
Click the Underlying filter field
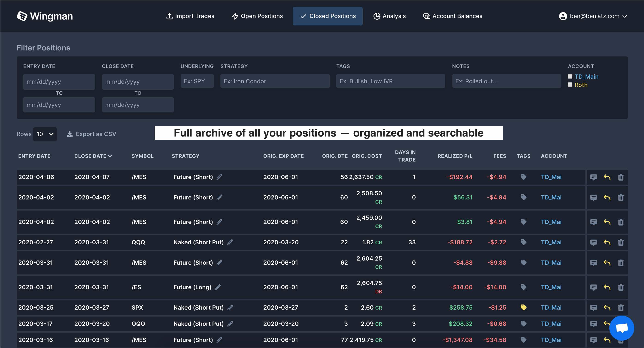(197, 81)
